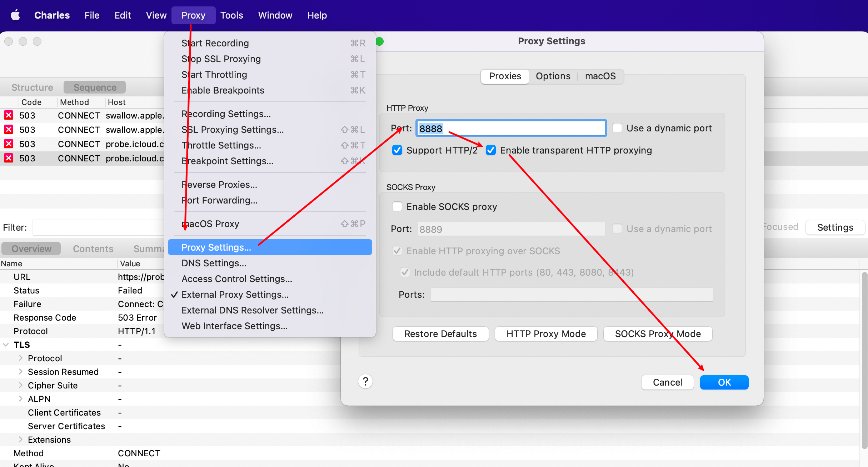Image resolution: width=868 pixels, height=467 pixels.
Task: Open External Proxy Settings... menu item
Action: tap(270, 295)
